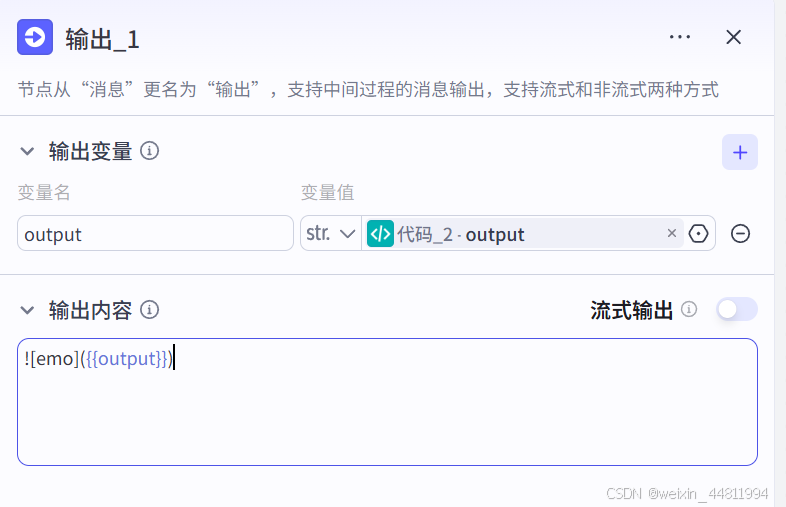Open the hexagon variable selector

[698, 234]
